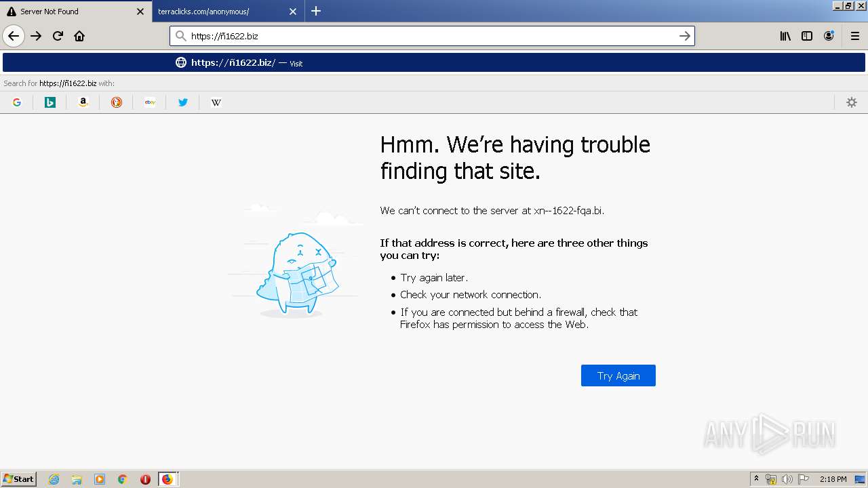The height and width of the screenshot is (488, 868).
Task: Open the network tray icon
Action: pyautogui.click(x=771, y=479)
